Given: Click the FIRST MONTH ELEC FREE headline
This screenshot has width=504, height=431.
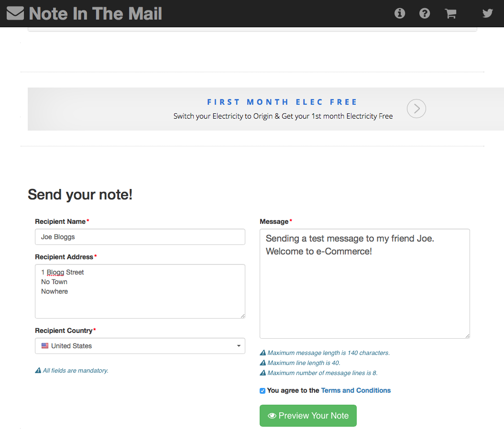Looking at the screenshot, I should [x=282, y=102].
